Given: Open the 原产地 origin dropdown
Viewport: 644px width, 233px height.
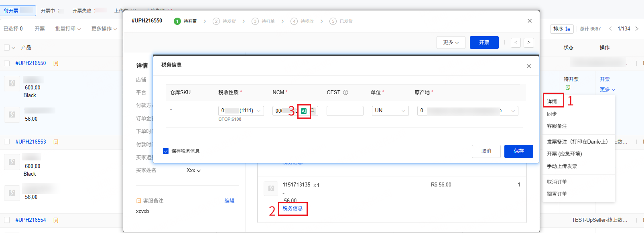Looking at the screenshot, I should click(467, 111).
